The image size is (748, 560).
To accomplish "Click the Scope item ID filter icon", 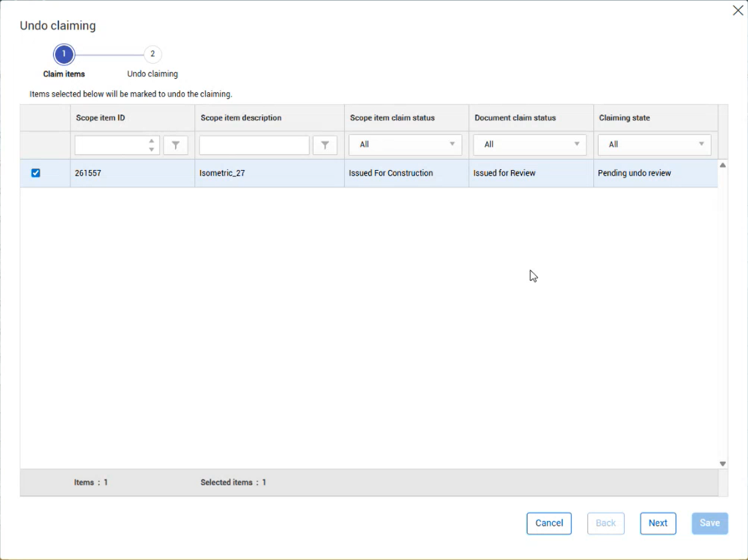I will [x=176, y=145].
